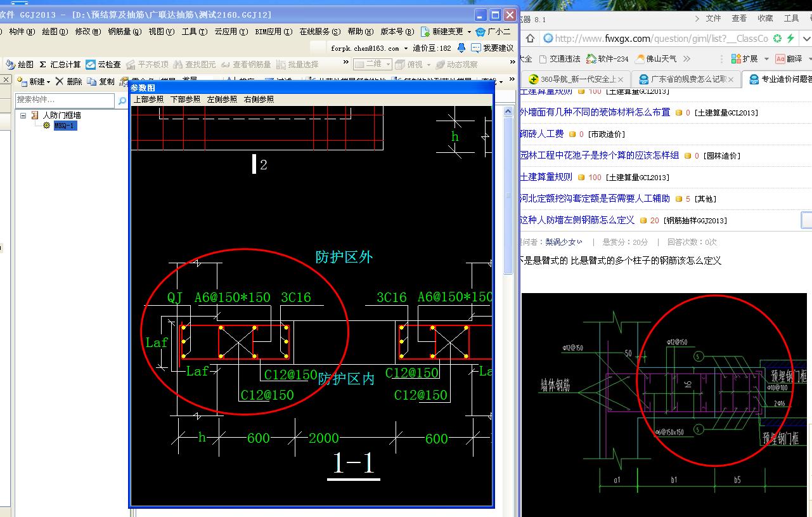This screenshot has height=517, width=812.
Task: Click the 平齐板顶 toolbar icon
Action: pyautogui.click(x=147, y=64)
